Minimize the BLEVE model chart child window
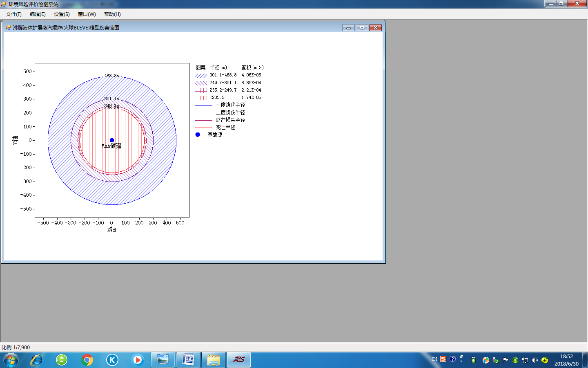Viewport: 588px width, 368px height. tap(348, 28)
